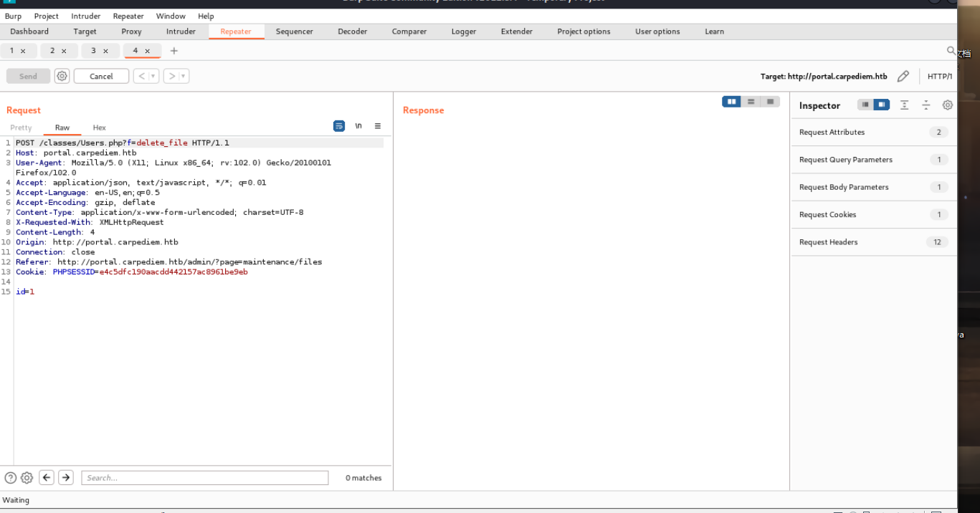Dock Inspector panel to the left
This screenshot has height=513, width=980.
click(865, 105)
